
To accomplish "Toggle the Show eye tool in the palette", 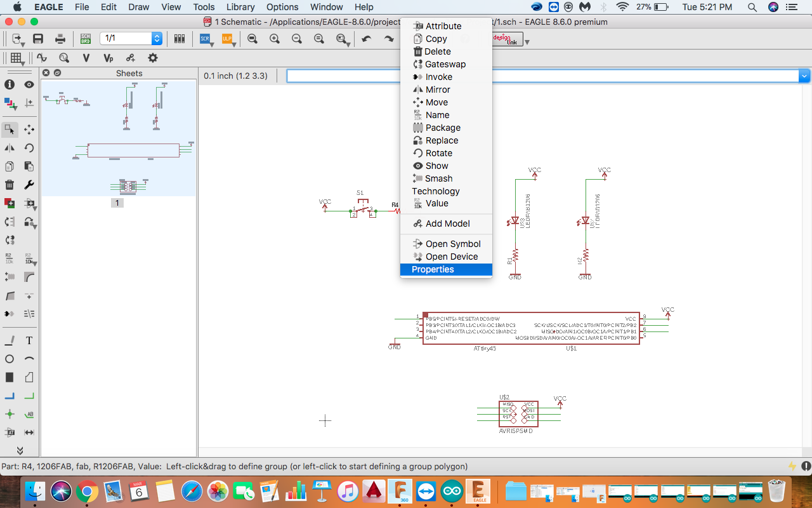I will [x=29, y=84].
